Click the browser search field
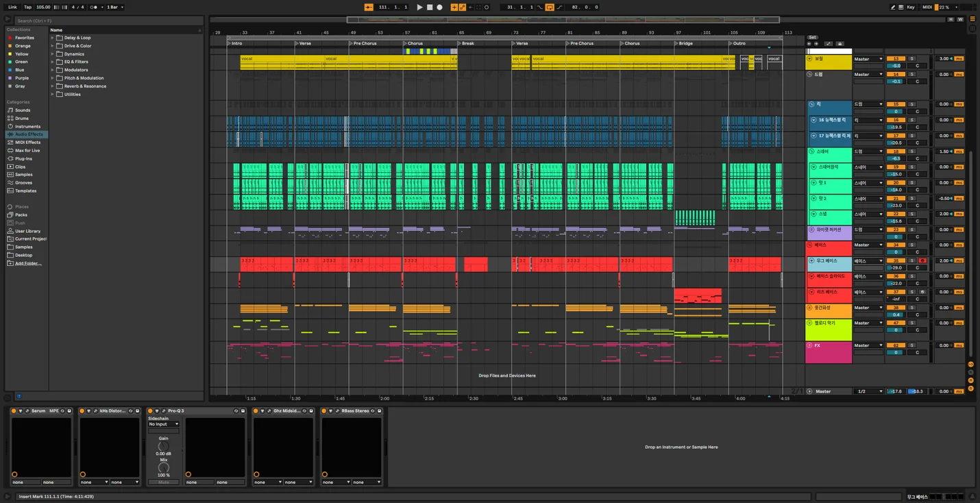Viewport: 980px width, 503px height. 110,21
